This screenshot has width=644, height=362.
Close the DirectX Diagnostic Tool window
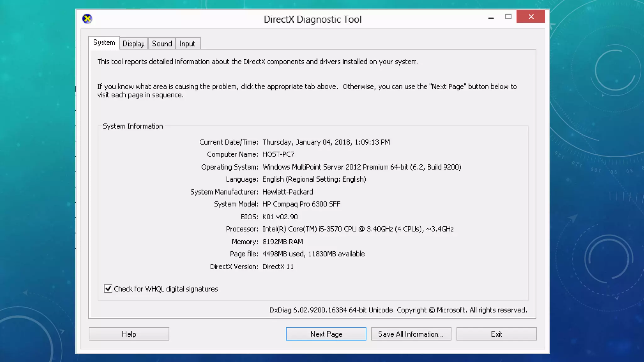click(531, 17)
